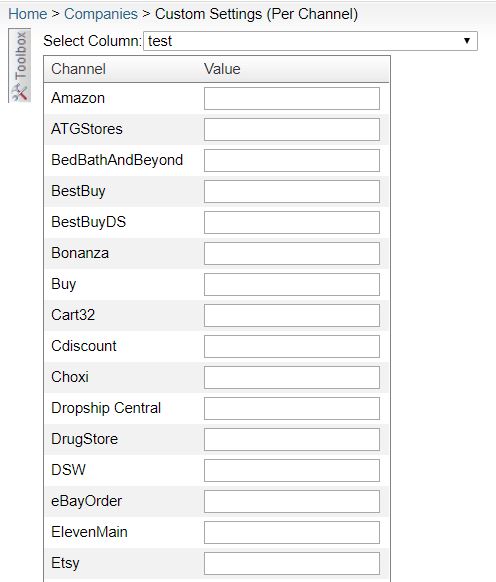This screenshot has height=582, width=496.
Task: Focus the Dropship Central value input
Action: (x=292, y=408)
